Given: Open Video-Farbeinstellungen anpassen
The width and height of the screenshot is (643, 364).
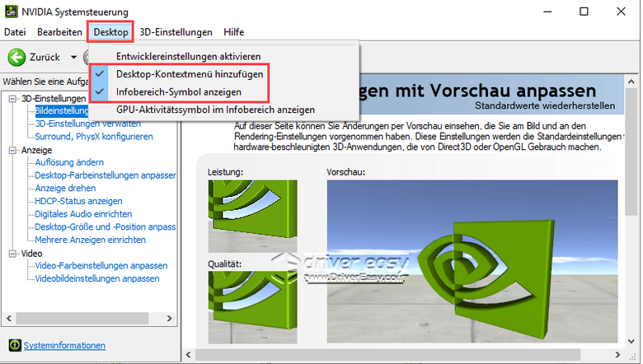Looking at the screenshot, I should tap(101, 265).
